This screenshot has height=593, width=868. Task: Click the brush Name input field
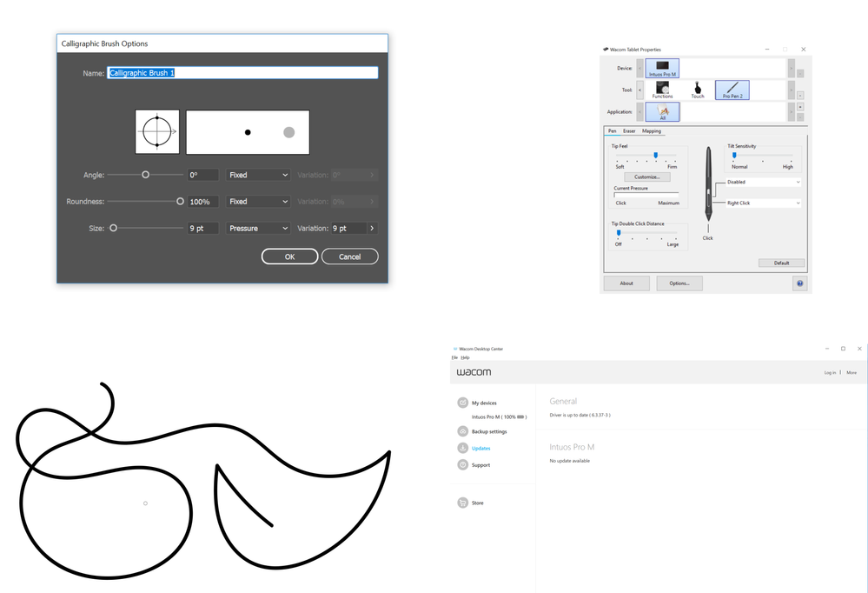coord(242,73)
